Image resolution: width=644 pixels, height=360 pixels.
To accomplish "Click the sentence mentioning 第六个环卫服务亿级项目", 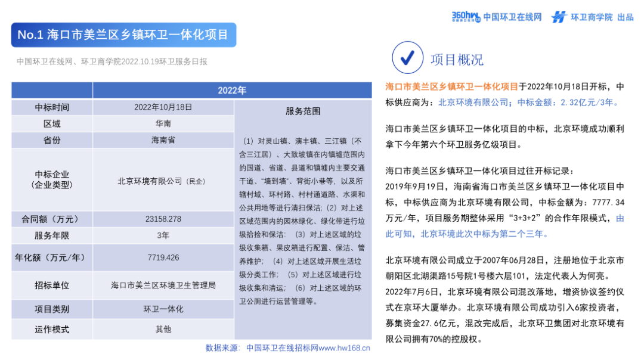I will pyautogui.click(x=505, y=136).
